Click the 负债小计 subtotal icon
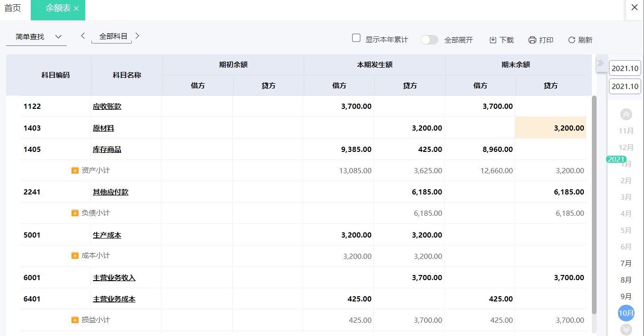 [75, 213]
